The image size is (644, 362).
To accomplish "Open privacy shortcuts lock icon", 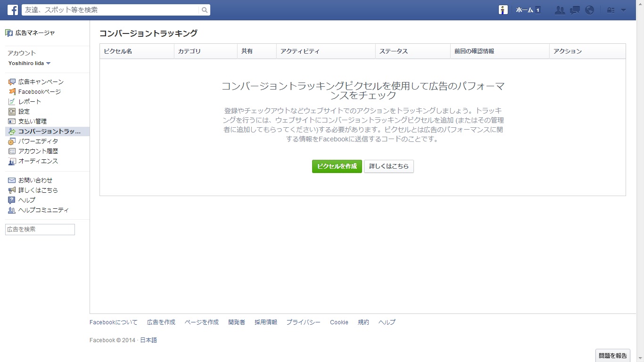I will pyautogui.click(x=611, y=10).
